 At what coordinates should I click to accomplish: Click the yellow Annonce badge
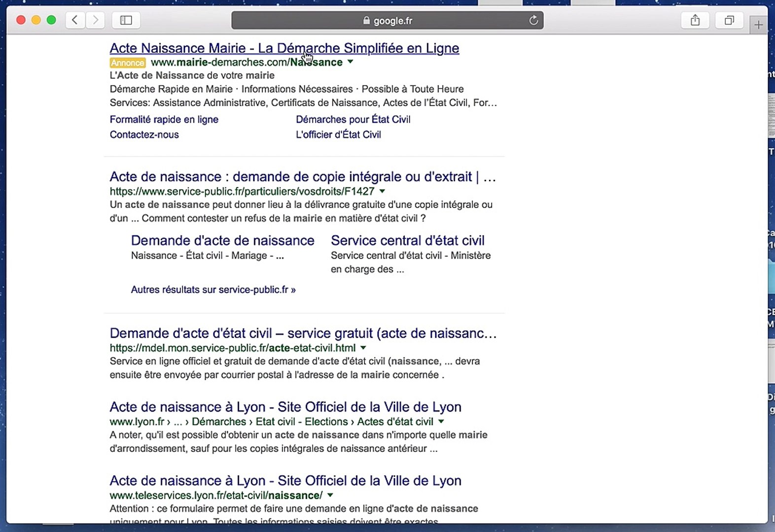tap(128, 63)
